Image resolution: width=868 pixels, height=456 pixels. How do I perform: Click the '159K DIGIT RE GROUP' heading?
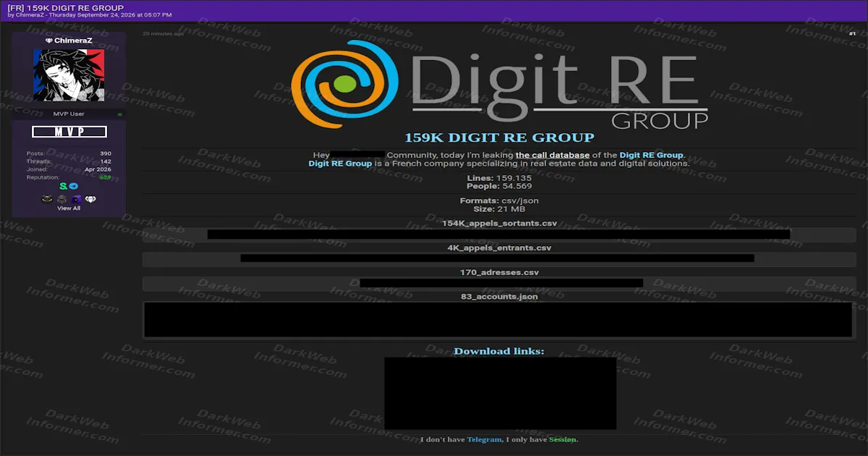click(499, 138)
